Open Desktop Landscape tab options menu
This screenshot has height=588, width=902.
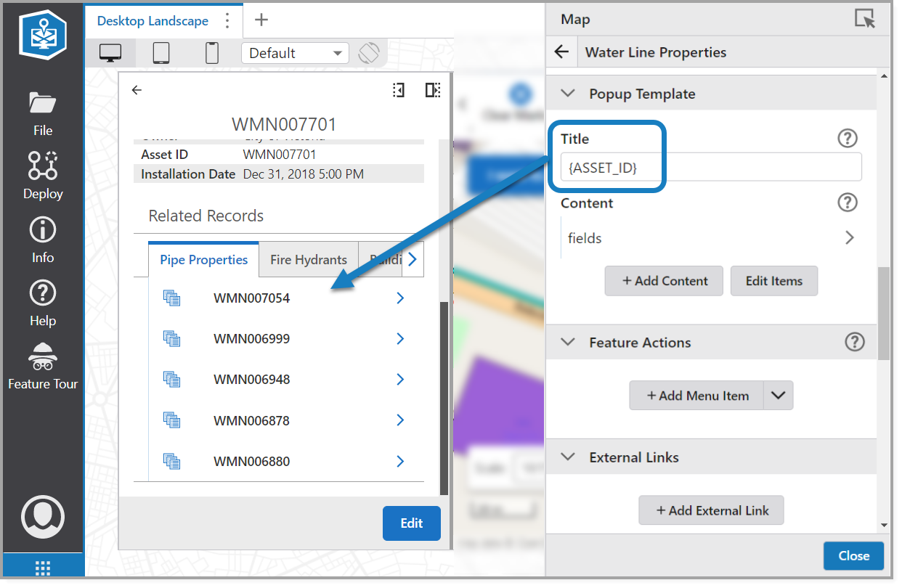228,20
